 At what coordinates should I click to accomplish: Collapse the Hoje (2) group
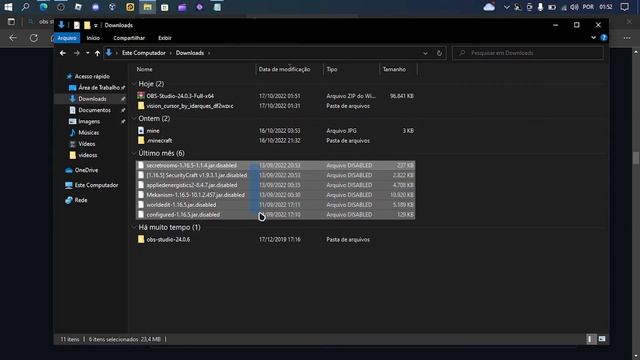[134, 84]
